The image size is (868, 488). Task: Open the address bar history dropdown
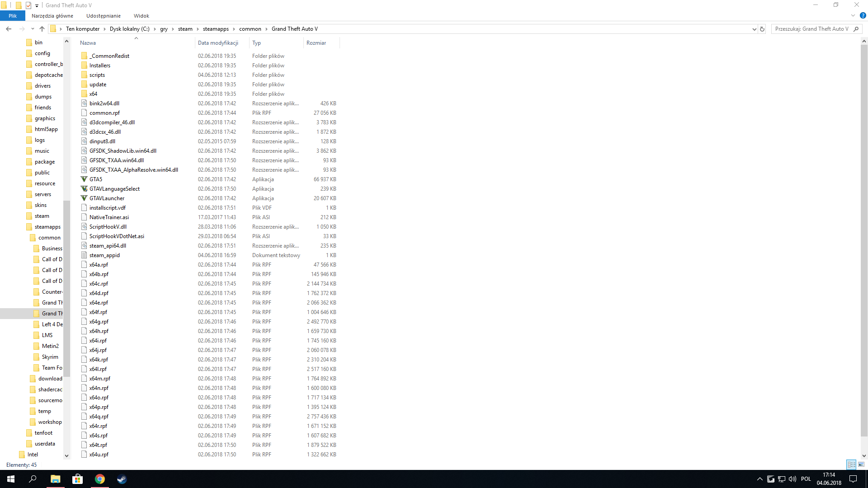click(x=754, y=29)
